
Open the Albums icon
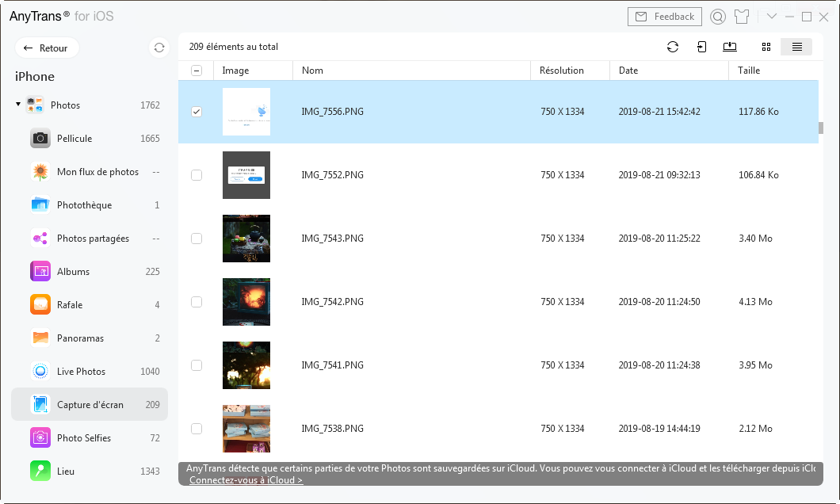tap(40, 272)
